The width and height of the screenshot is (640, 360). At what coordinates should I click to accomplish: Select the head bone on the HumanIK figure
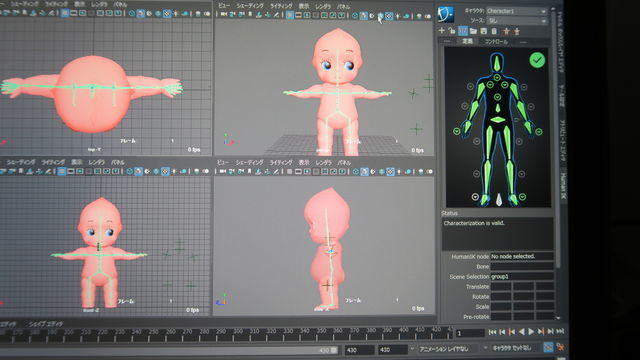497,63
